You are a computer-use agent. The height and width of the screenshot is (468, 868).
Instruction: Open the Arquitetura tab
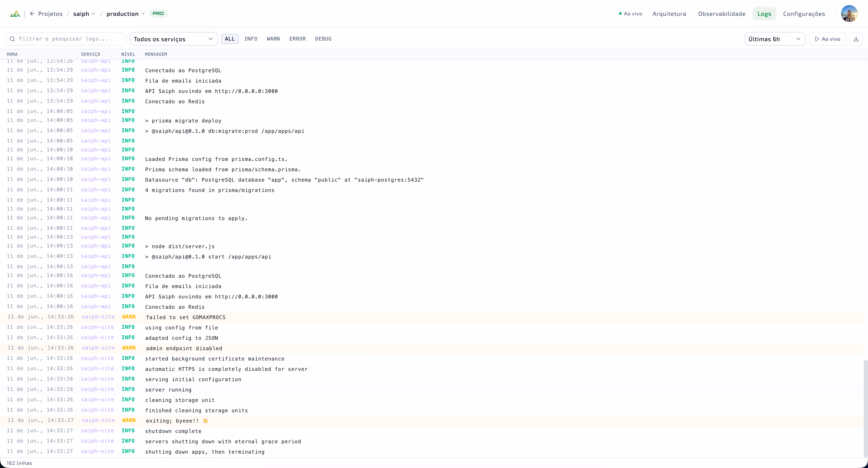(x=669, y=14)
